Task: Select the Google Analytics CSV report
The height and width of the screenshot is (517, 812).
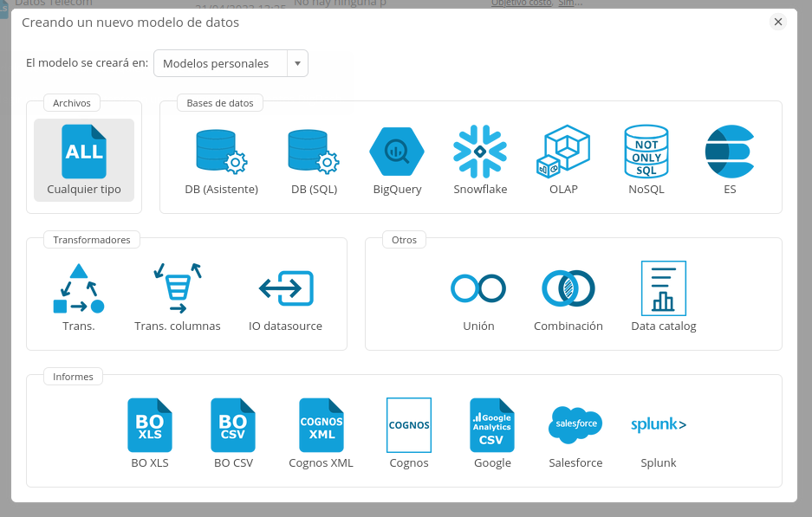Action: click(492, 425)
